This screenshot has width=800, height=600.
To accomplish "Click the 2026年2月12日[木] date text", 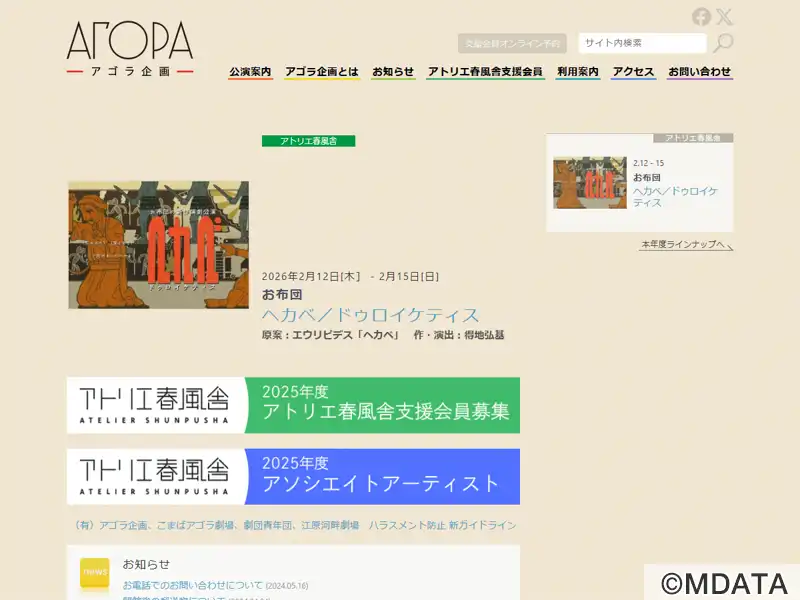I will tap(311, 277).
